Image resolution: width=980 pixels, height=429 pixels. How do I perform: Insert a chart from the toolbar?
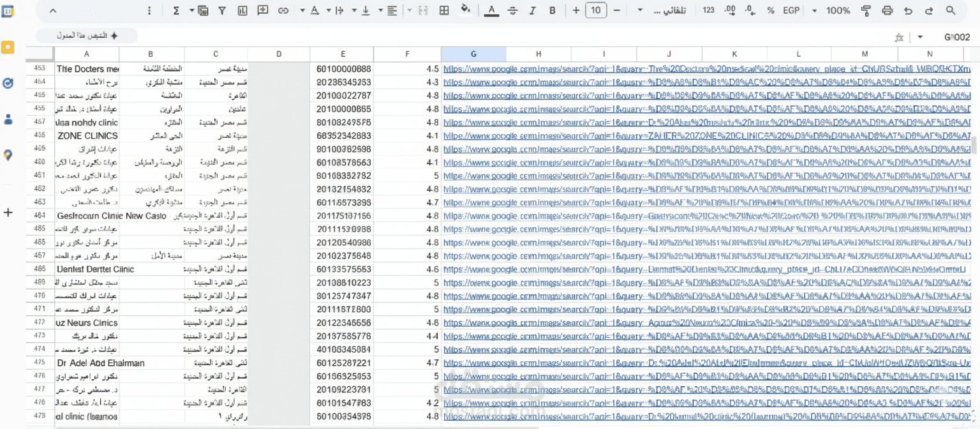[242, 11]
